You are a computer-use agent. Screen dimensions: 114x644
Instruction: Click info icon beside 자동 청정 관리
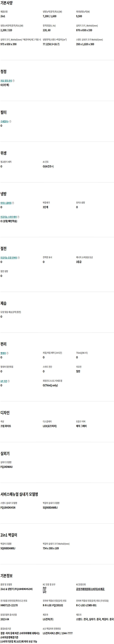point(14,81)
